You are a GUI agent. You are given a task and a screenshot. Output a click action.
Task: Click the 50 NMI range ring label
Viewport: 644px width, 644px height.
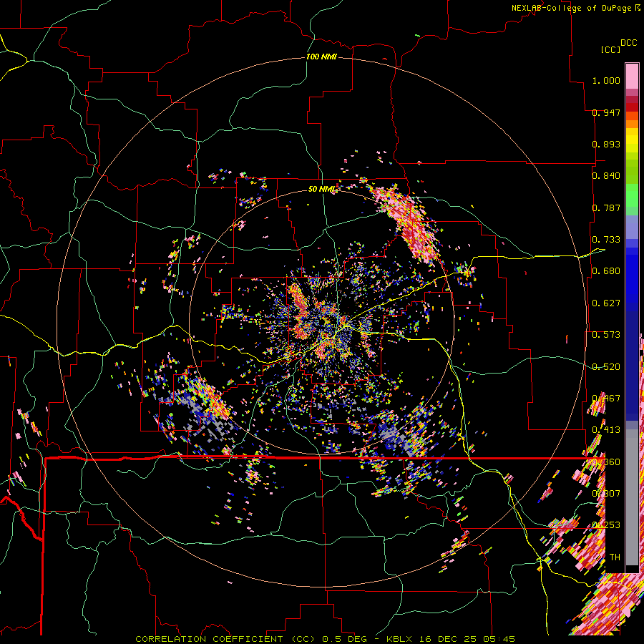click(x=321, y=189)
